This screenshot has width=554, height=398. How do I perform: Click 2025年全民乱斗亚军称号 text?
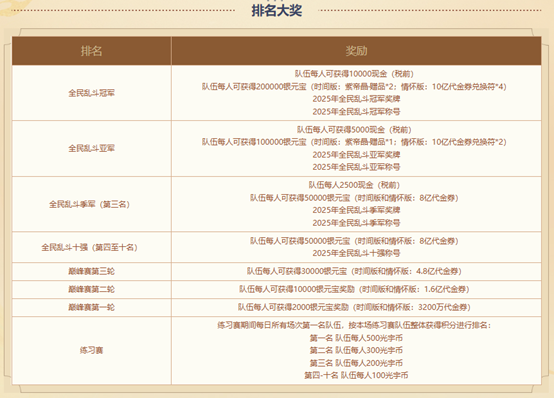(356, 167)
